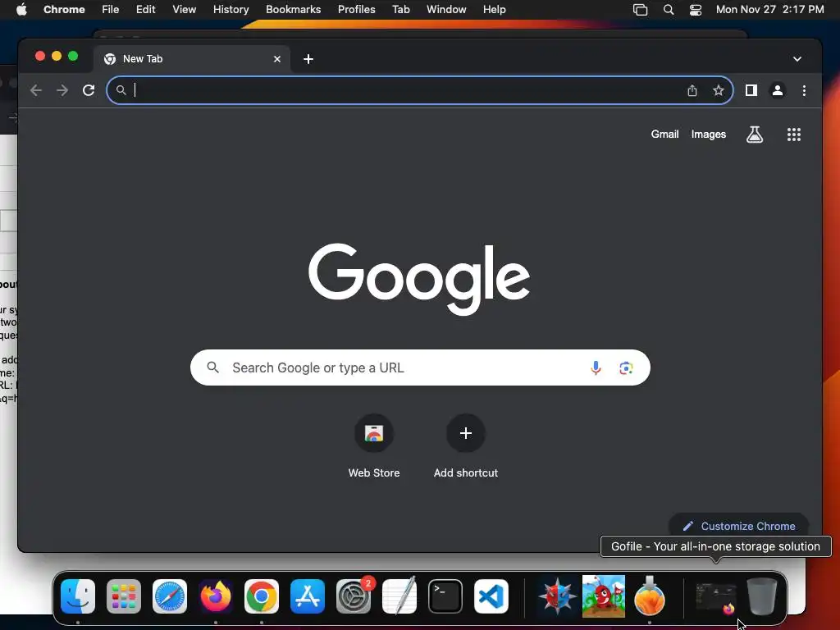The width and height of the screenshot is (840, 630).
Task: Open the orange flask app in Dock
Action: click(650, 596)
